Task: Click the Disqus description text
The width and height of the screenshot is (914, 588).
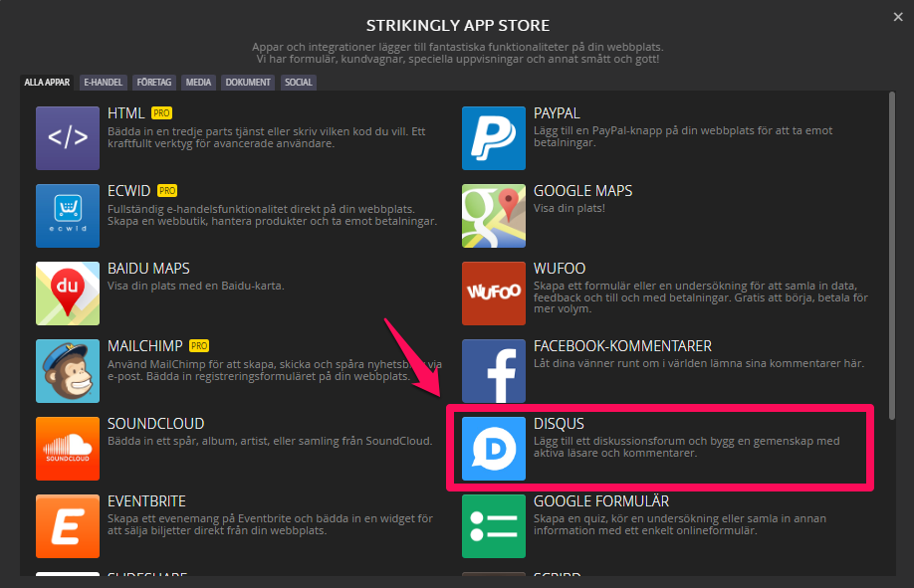Action: (x=687, y=447)
